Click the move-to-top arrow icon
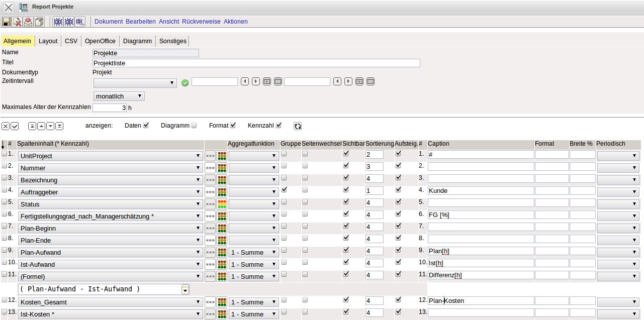This screenshot has height=320, width=644. pyautogui.click(x=32, y=126)
